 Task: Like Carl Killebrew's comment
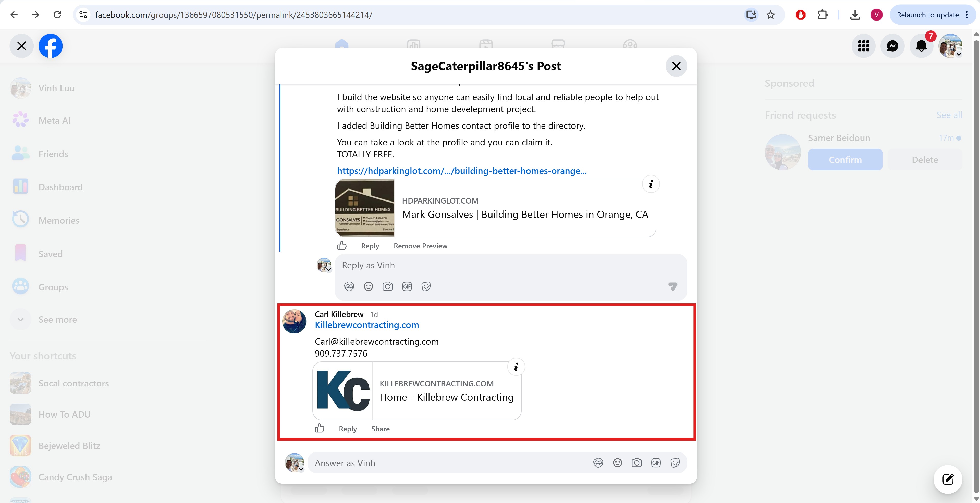click(320, 429)
